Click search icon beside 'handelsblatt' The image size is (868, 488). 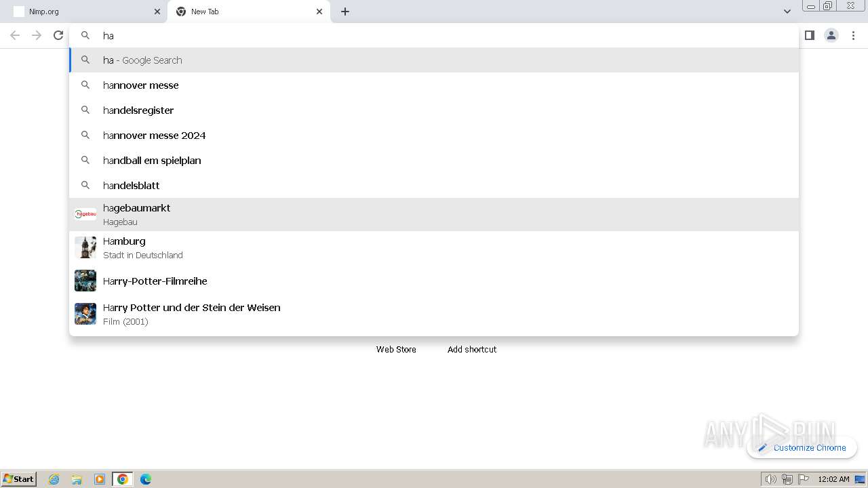[x=85, y=185]
